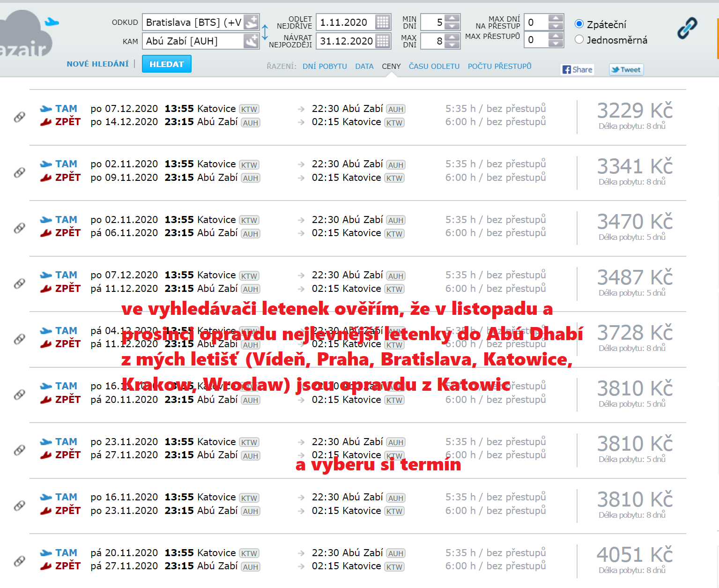
Task: Click min days field showing 5
Action: [432, 22]
